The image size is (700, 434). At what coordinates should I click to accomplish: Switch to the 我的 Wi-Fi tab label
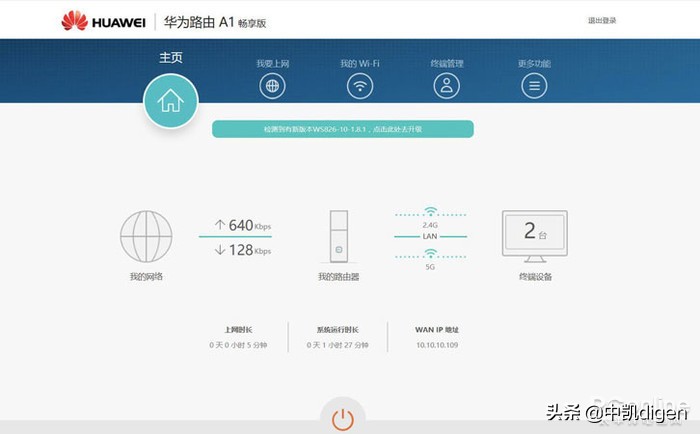pos(360,63)
